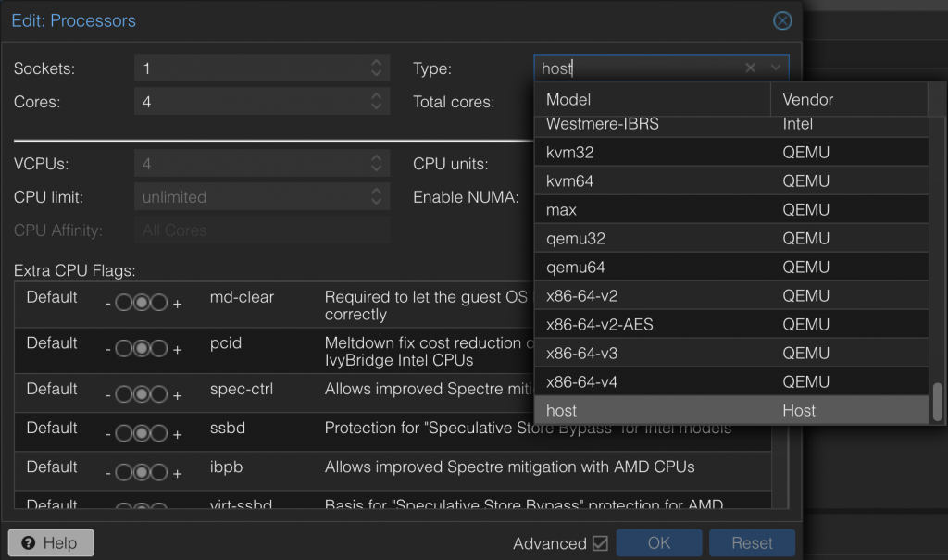This screenshot has height=560, width=948.
Task: Select the enable (+) radio for ssbd
Action: click(159, 433)
